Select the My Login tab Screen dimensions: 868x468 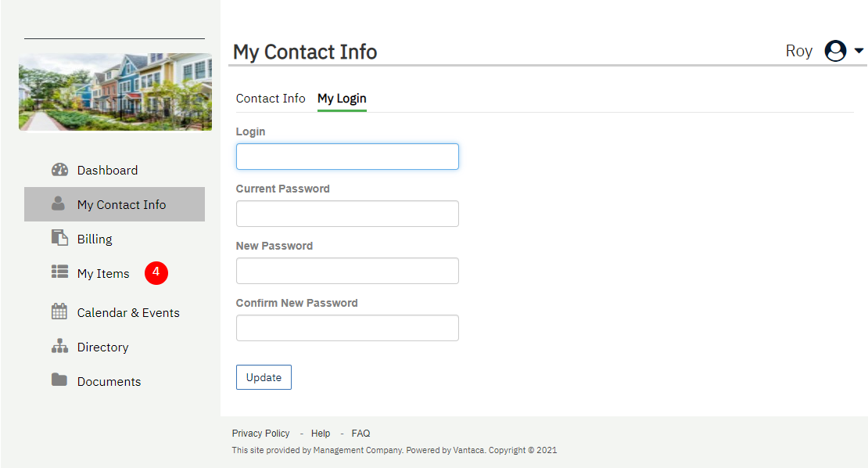(x=342, y=99)
